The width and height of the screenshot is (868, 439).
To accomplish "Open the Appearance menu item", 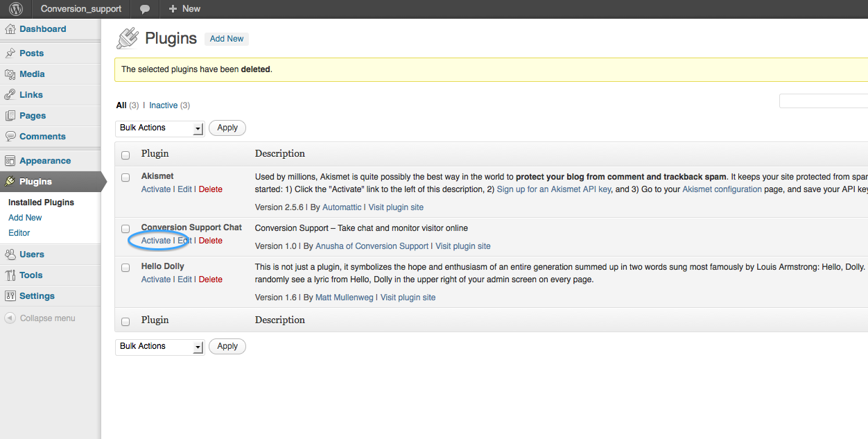I will pos(45,161).
